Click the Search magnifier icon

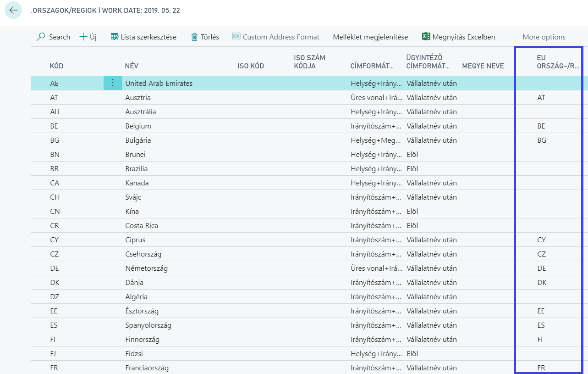pyautogui.click(x=41, y=37)
